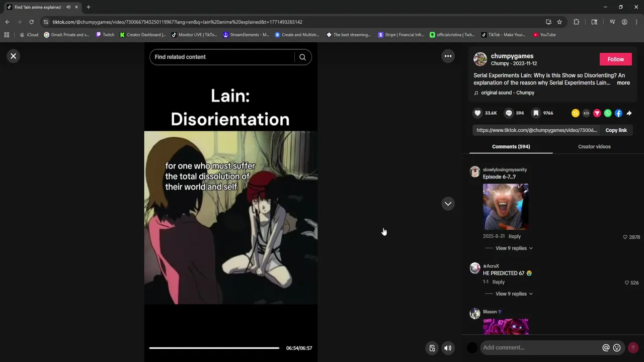This screenshot has width=644, height=362.
Task: Get embed code via the embed icon
Action: (586, 113)
